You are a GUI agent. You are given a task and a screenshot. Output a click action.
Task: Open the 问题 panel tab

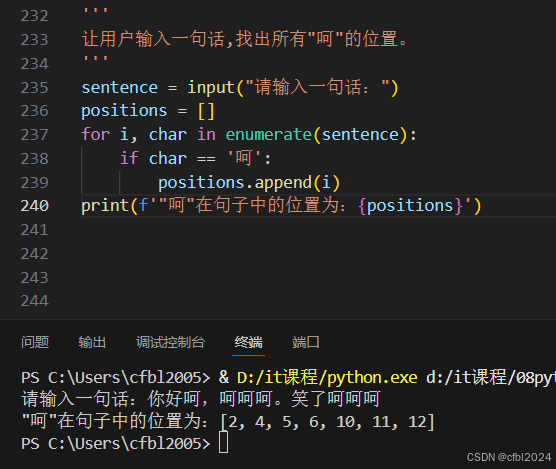(x=35, y=342)
